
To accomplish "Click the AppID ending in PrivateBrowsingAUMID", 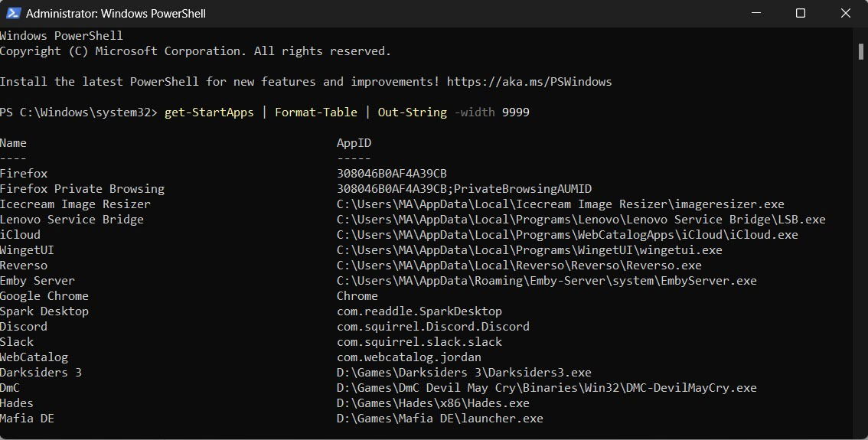I will pyautogui.click(x=465, y=189).
